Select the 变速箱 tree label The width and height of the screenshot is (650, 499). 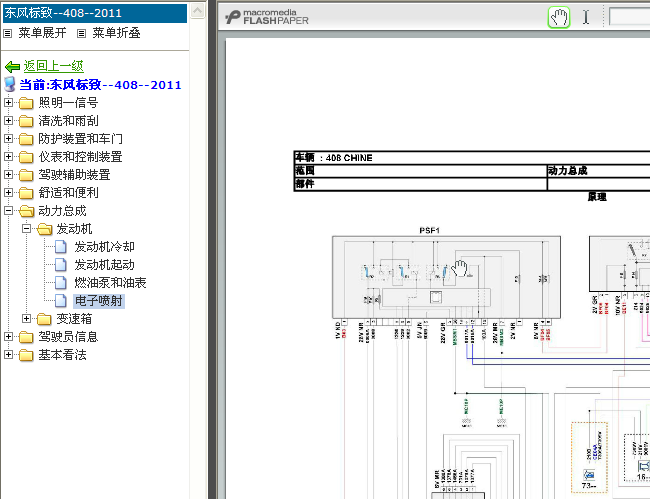74,319
